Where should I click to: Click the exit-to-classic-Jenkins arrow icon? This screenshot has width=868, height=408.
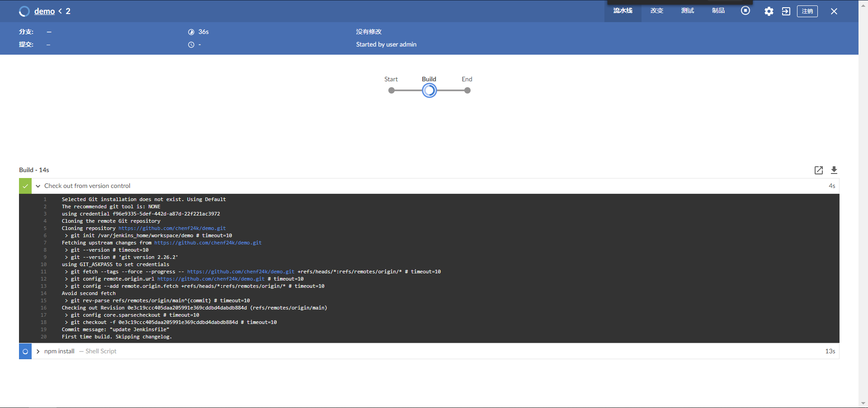pos(786,11)
